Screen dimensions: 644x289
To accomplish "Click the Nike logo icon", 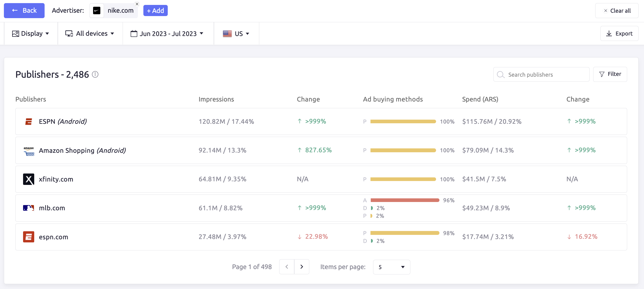I will (97, 11).
